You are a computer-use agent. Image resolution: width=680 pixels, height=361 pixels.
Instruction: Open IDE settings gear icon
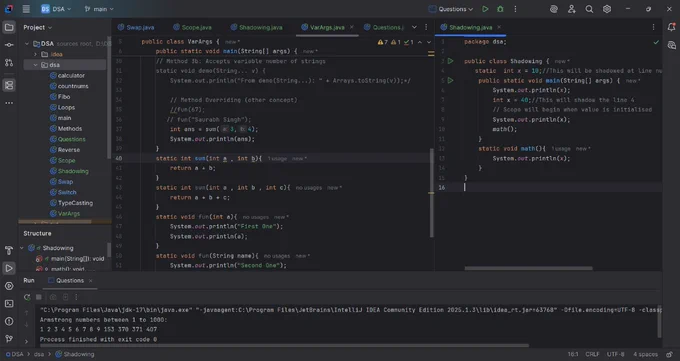tap(607, 9)
